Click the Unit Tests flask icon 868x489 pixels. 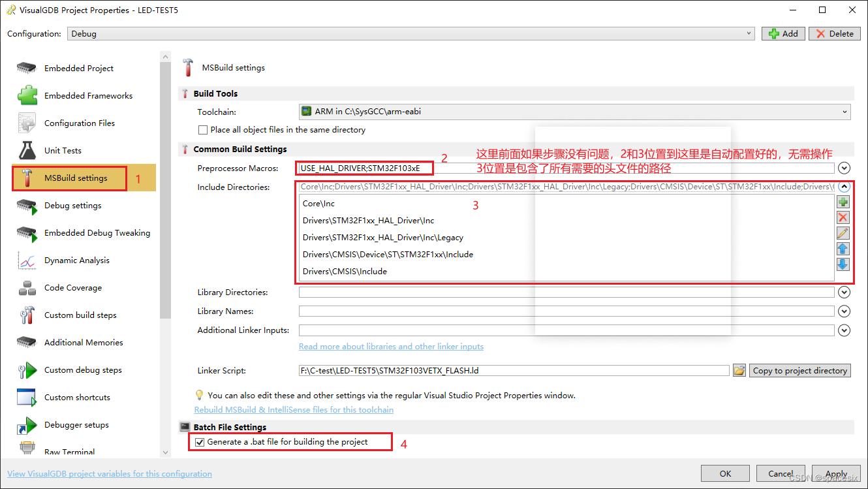coord(27,151)
